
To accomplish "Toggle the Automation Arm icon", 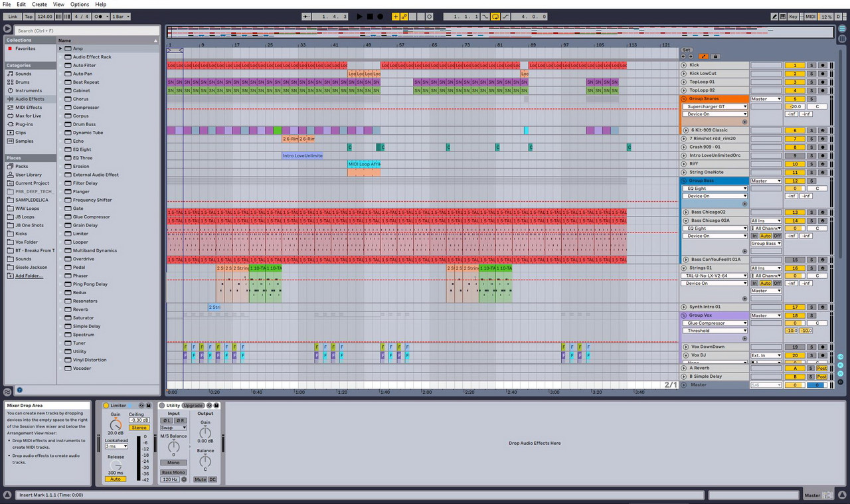I will (x=404, y=16).
